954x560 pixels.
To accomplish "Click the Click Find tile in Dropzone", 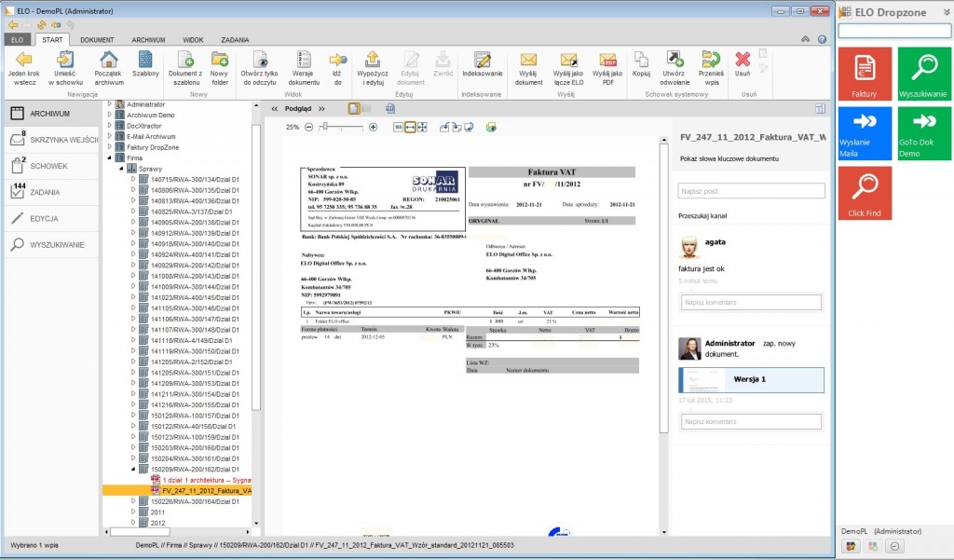I will [864, 193].
